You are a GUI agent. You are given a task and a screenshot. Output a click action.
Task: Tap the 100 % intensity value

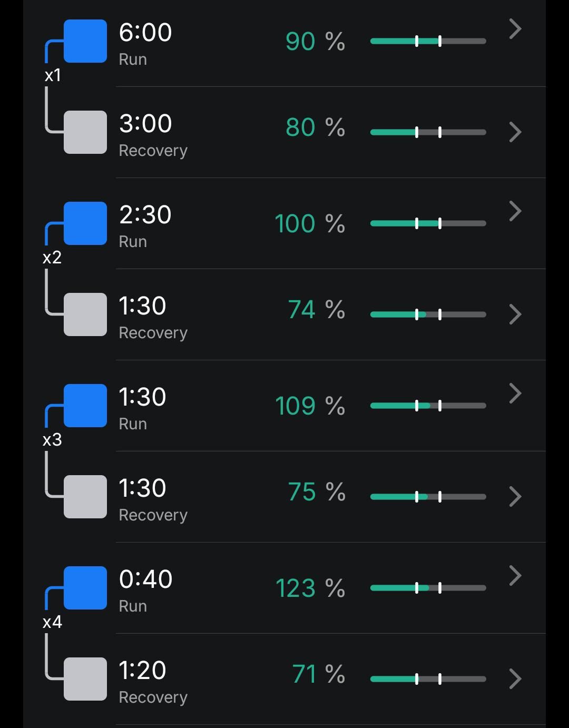point(310,224)
